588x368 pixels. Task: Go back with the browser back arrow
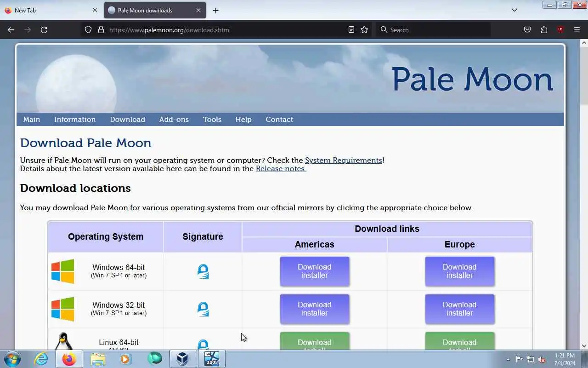(11, 30)
